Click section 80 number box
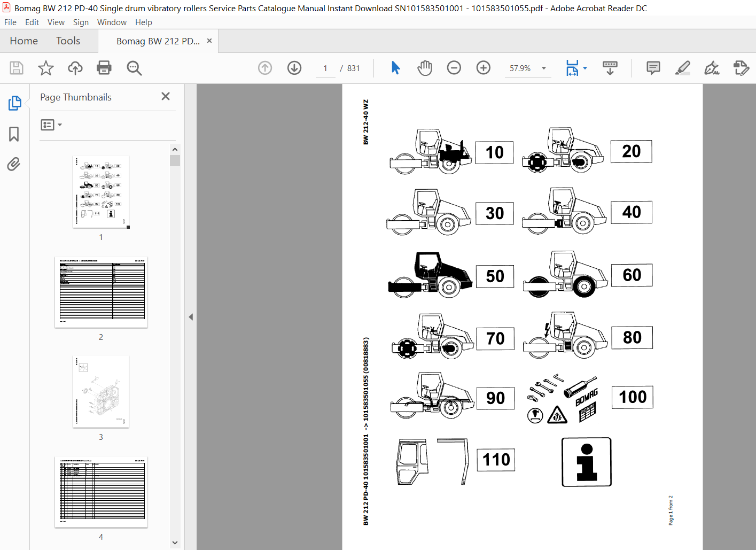Viewport: 756px width, 550px height. point(632,337)
